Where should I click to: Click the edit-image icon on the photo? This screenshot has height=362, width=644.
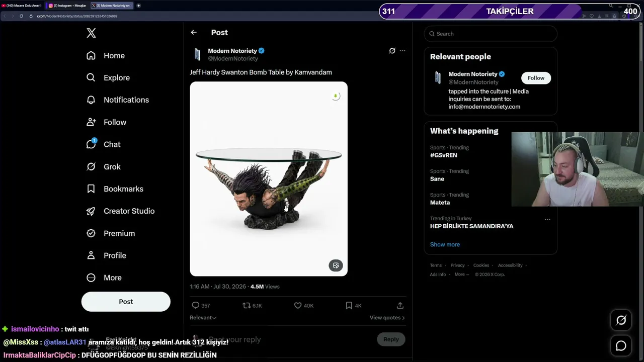pos(336,265)
